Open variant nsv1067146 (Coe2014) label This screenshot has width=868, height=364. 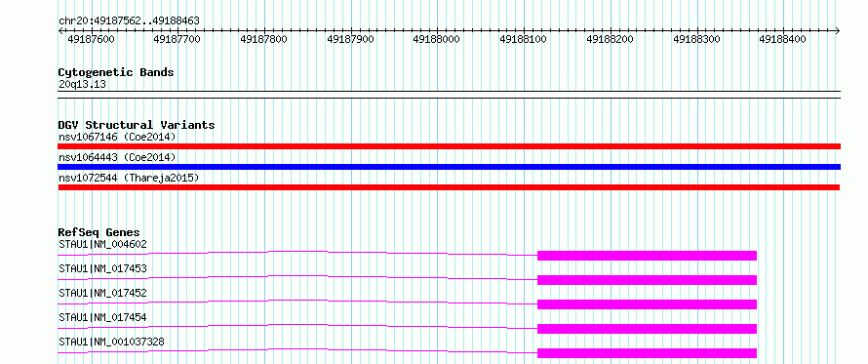[x=117, y=137]
